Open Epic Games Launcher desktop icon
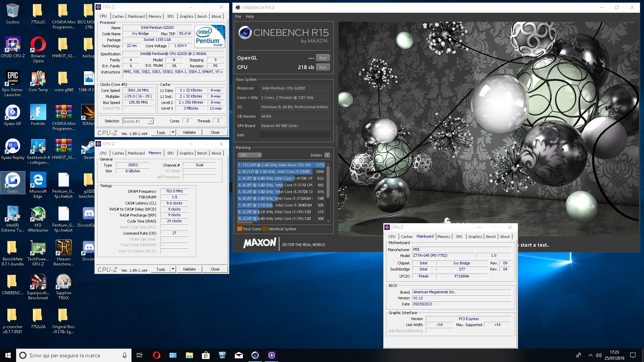Screen dimensions: 644x362 (12, 84)
